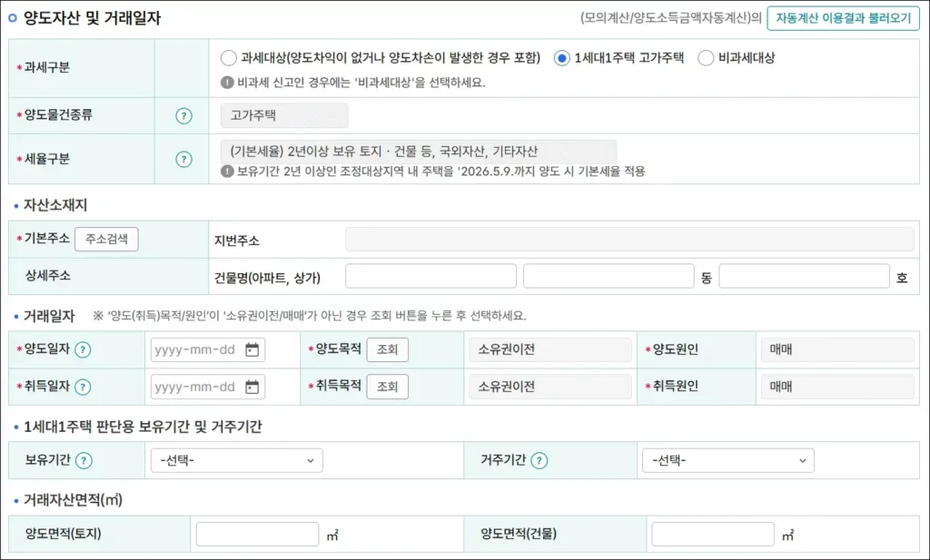This screenshot has height=560, width=930.
Task: Click the 과세구분 row label
Action: coord(47,67)
